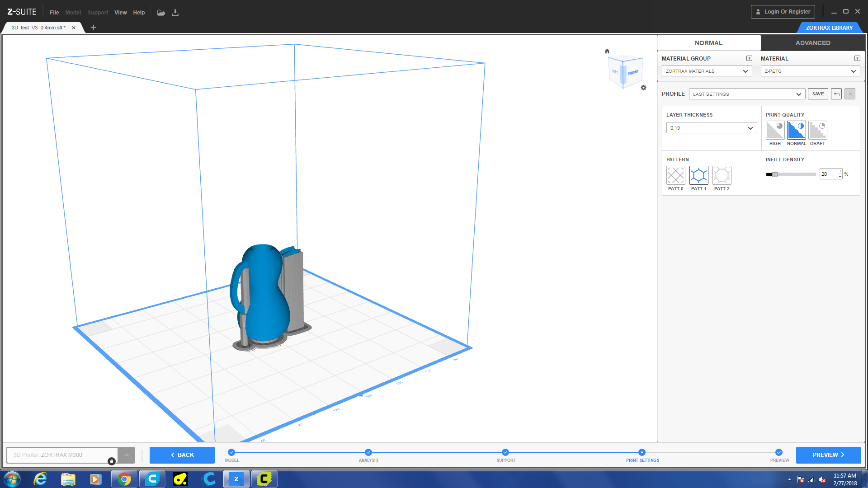The width and height of the screenshot is (868, 488).
Task: Click Material help question mark icon
Action: (857, 58)
